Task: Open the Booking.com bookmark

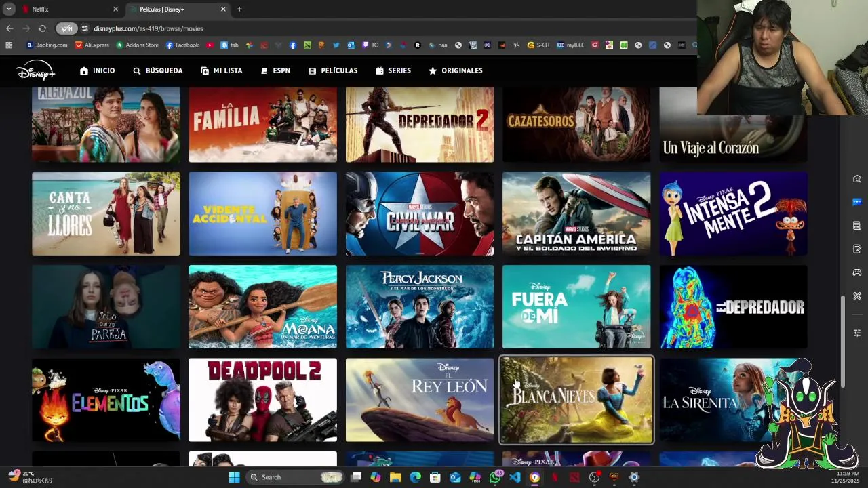Action: [x=47, y=45]
